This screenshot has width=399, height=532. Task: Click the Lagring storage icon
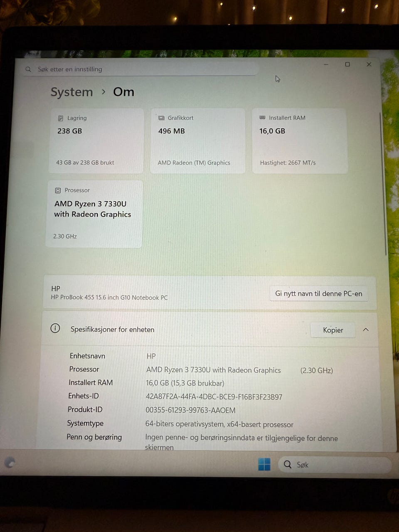click(61, 118)
